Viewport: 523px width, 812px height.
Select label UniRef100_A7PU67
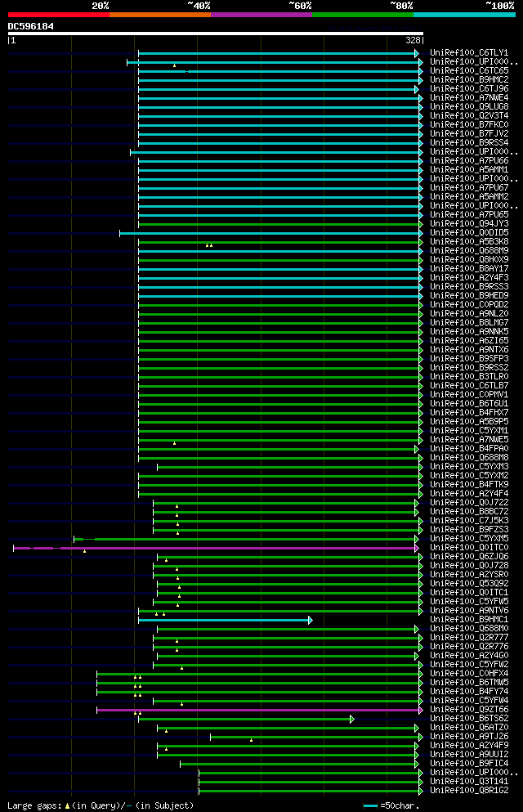(x=469, y=188)
